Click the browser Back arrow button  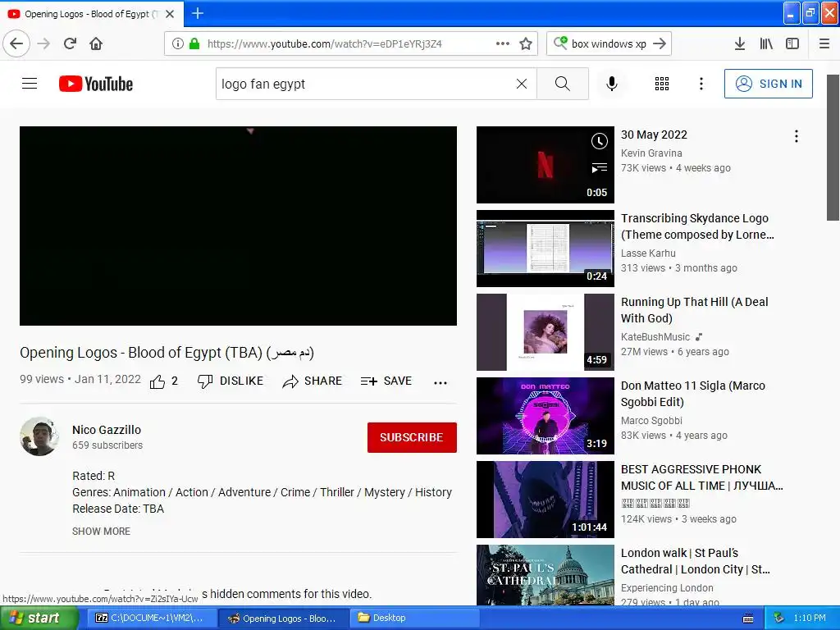tap(16, 43)
